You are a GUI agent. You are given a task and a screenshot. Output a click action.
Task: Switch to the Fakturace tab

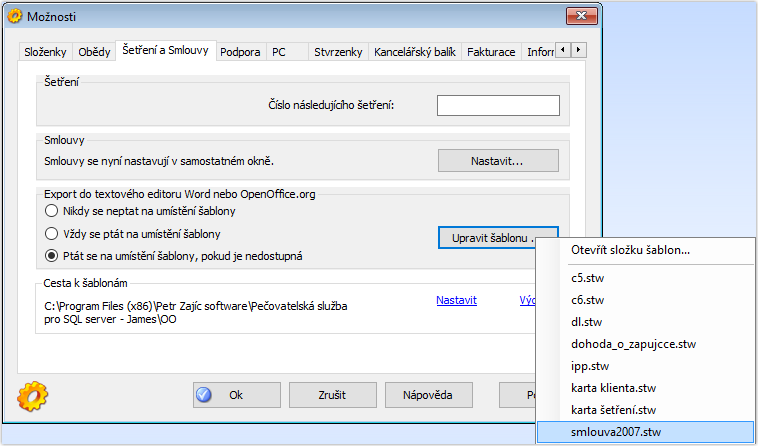[x=491, y=51]
